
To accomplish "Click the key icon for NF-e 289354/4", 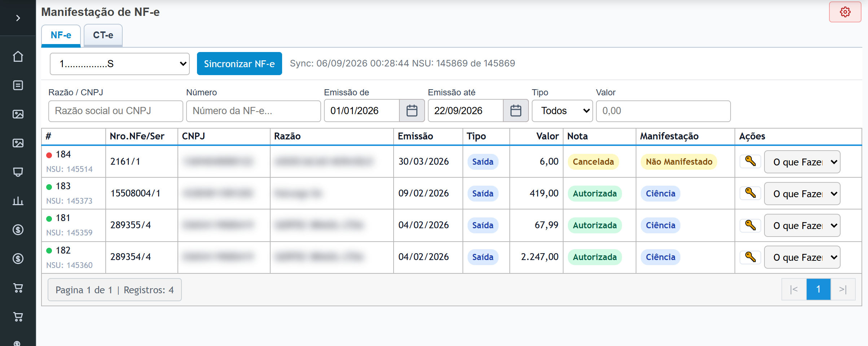I will (x=750, y=257).
